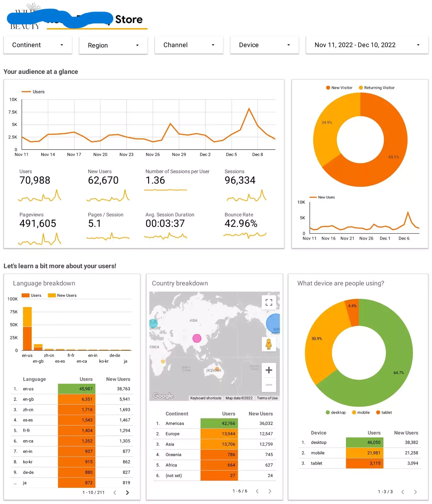Sort Device table by Device header
This screenshot has width=432, height=504.
(x=319, y=433)
